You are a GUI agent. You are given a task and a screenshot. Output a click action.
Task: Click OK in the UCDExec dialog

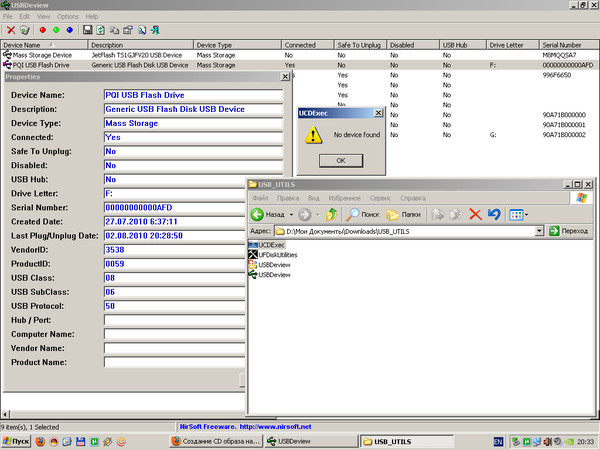click(341, 161)
